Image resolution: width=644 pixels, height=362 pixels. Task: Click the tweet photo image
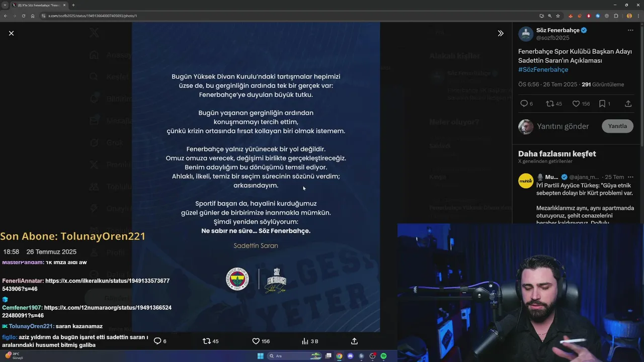click(x=256, y=177)
